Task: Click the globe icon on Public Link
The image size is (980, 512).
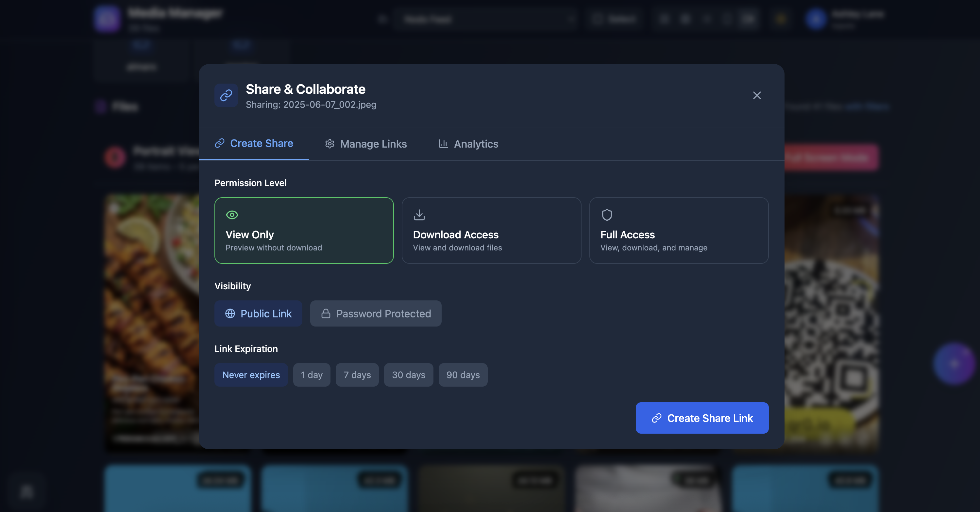Action: point(230,313)
